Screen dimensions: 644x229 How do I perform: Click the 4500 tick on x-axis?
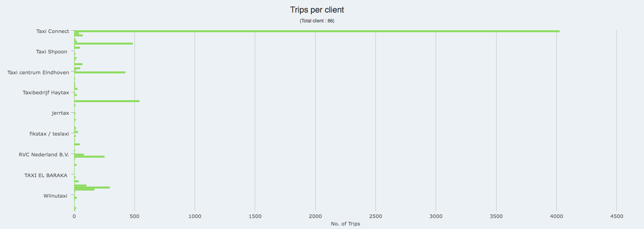click(x=616, y=216)
